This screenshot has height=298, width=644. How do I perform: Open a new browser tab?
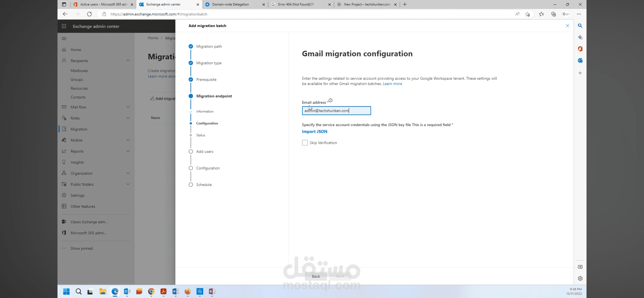(405, 4)
